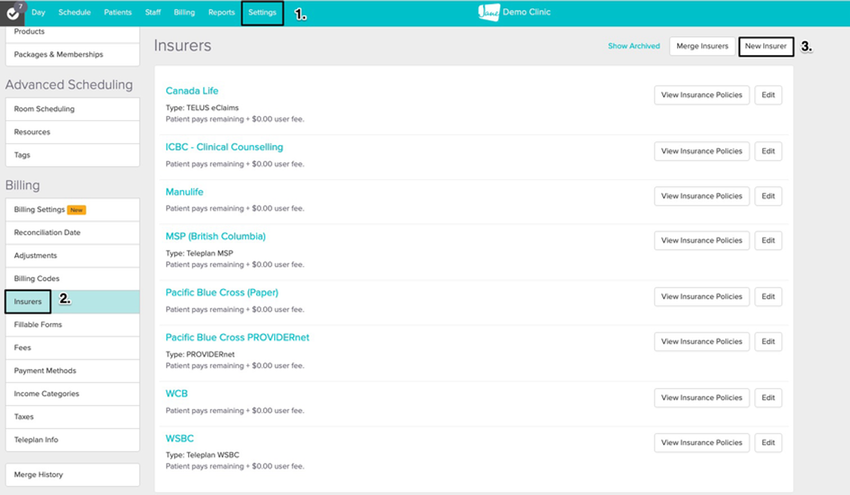Edit the Manulife insurer
The image size is (850, 495).
point(768,196)
